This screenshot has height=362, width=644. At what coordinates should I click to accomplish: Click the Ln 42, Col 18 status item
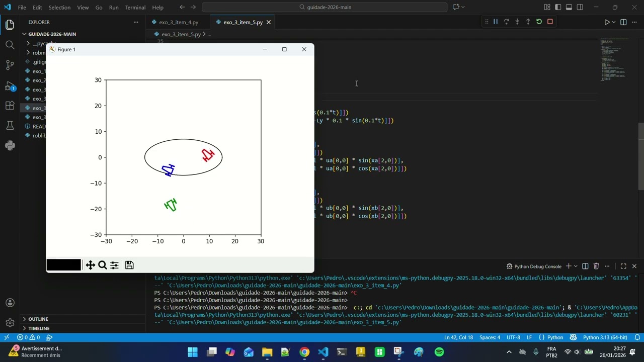(458, 337)
